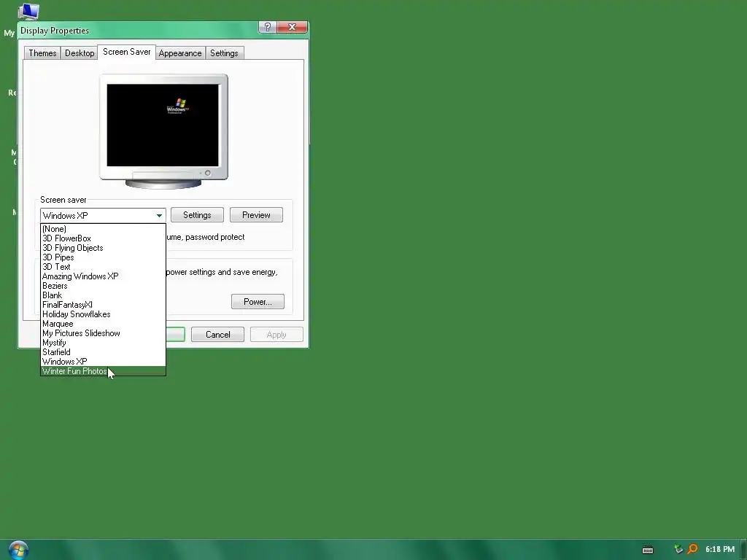The height and width of the screenshot is (560, 747).
Task: Collapse the screen saver dropdown arrow
Action: tap(159, 216)
